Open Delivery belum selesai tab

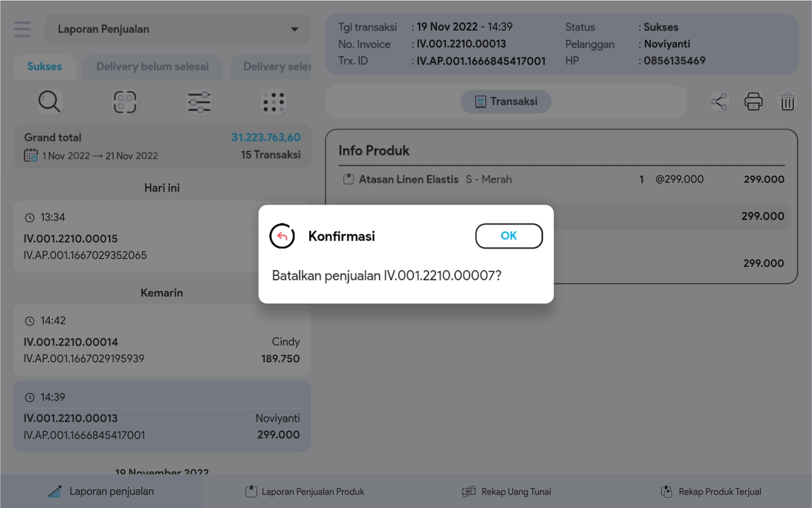tap(152, 67)
